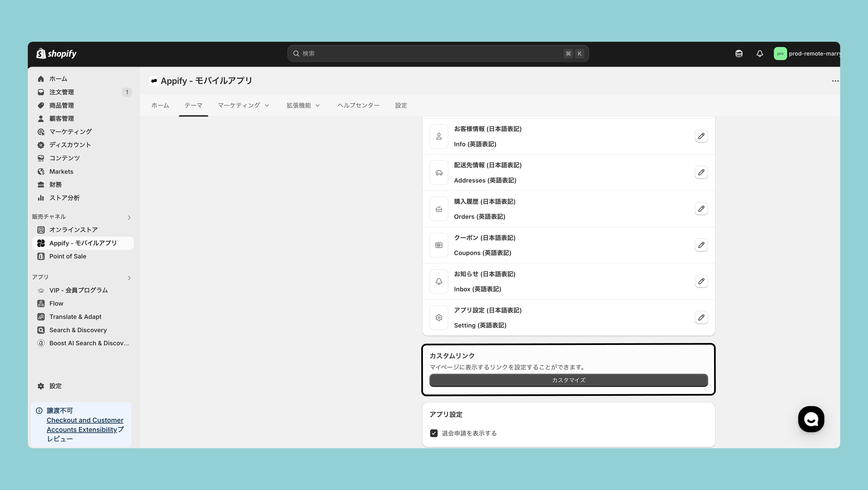Open the Sidekick assistant icon in top bar

(x=739, y=54)
